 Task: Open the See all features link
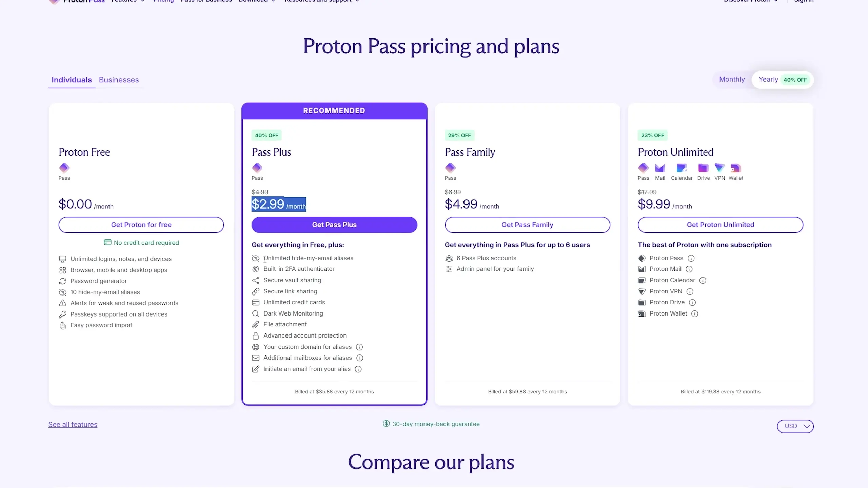[x=73, y=424]
